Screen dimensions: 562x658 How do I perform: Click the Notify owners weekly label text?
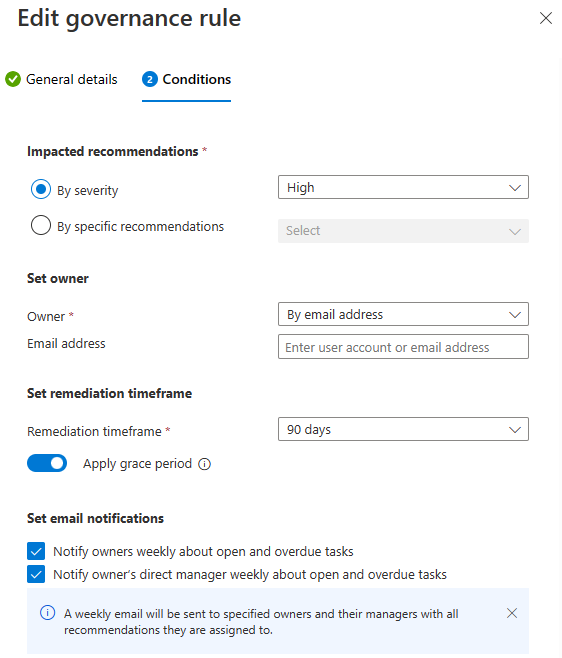click(x=203, y=551)
